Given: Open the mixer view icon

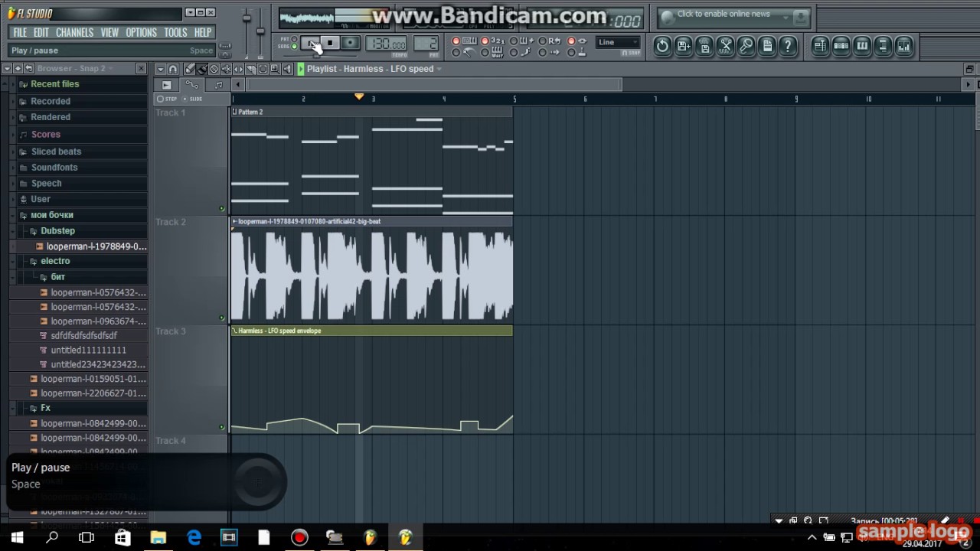Looking at the screenshot, I should [903, 46].
